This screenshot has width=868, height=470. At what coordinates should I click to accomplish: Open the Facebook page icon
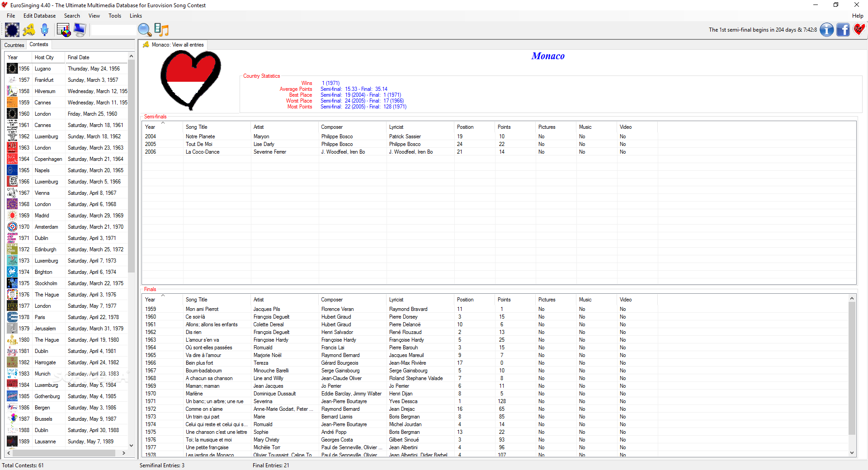(x=843, y=30)
